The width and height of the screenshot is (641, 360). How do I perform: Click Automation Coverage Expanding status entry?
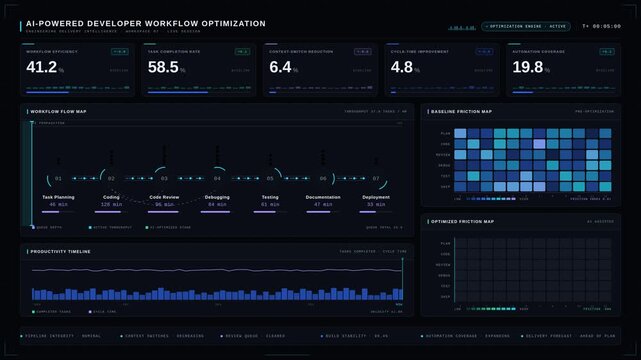pyautogui.click(x=466, y=336)
